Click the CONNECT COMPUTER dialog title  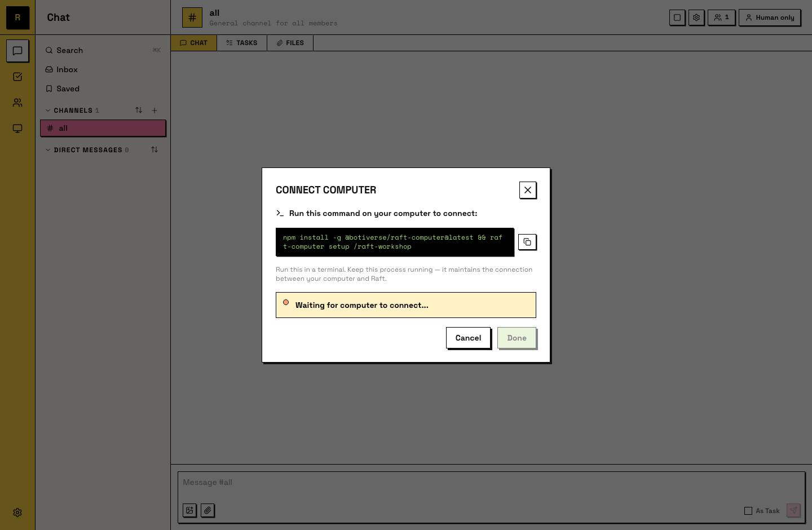tap(326, 190)
